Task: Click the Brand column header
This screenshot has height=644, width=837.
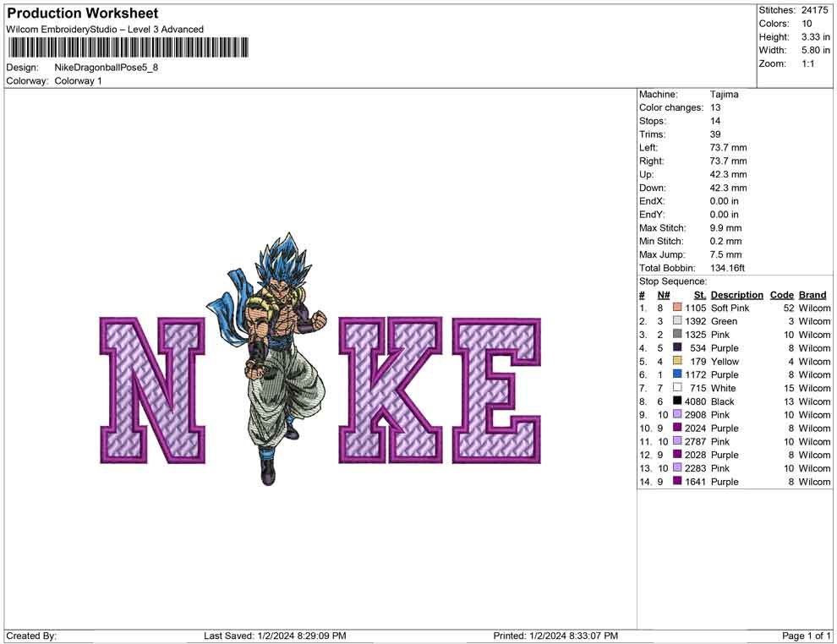Action: click(812, 295)
